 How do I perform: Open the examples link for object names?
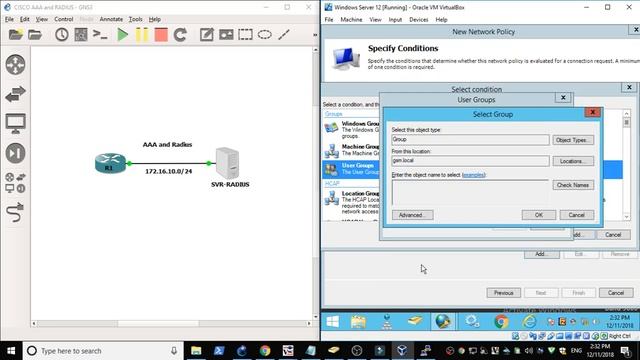(473, 175)
